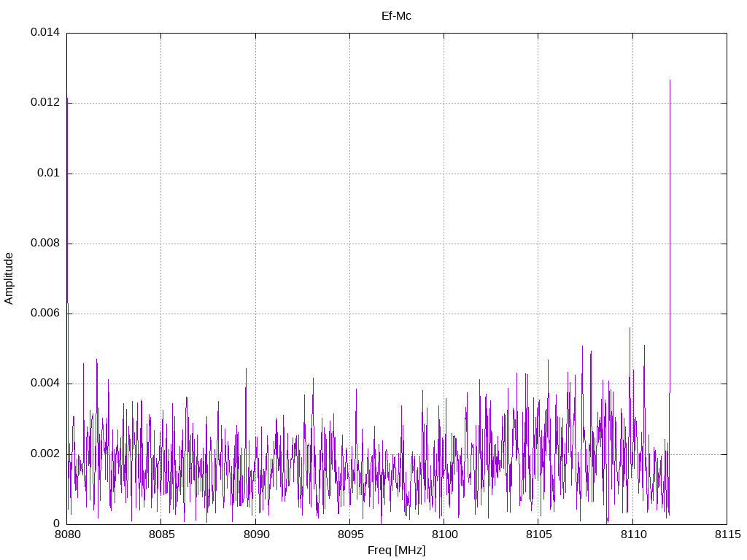747x560 pixels.
Task: Click the 0.002 y-axis tick label
Action: tap(44, 454)
